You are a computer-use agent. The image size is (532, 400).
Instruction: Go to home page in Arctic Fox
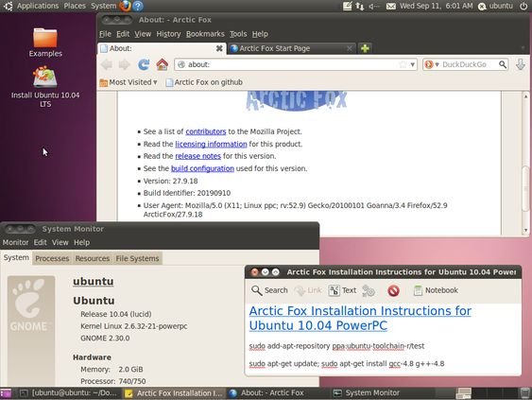(x=163, y=64)
